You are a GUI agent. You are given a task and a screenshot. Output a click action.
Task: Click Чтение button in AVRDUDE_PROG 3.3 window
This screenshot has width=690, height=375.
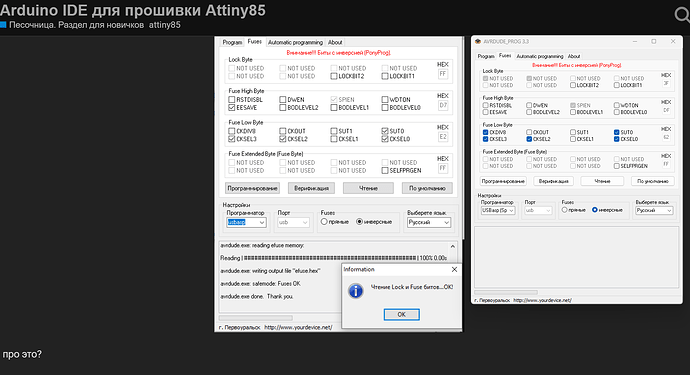[602, 181]
